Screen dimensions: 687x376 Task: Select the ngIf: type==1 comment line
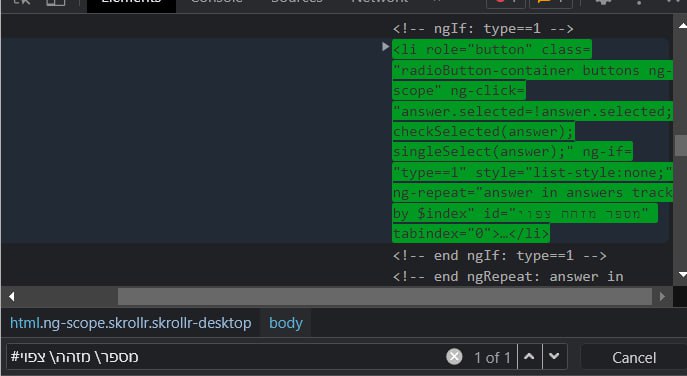(x=483, y=29)
